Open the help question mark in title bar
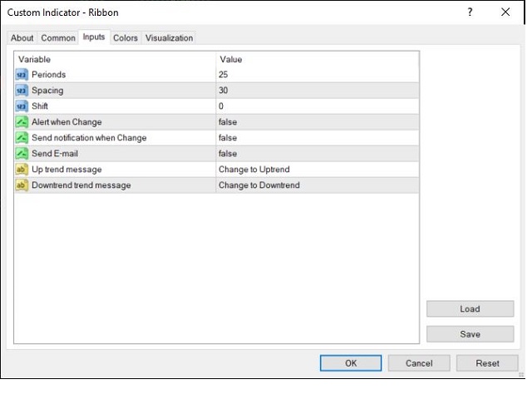532x399 pixels. tap(470, 12)
